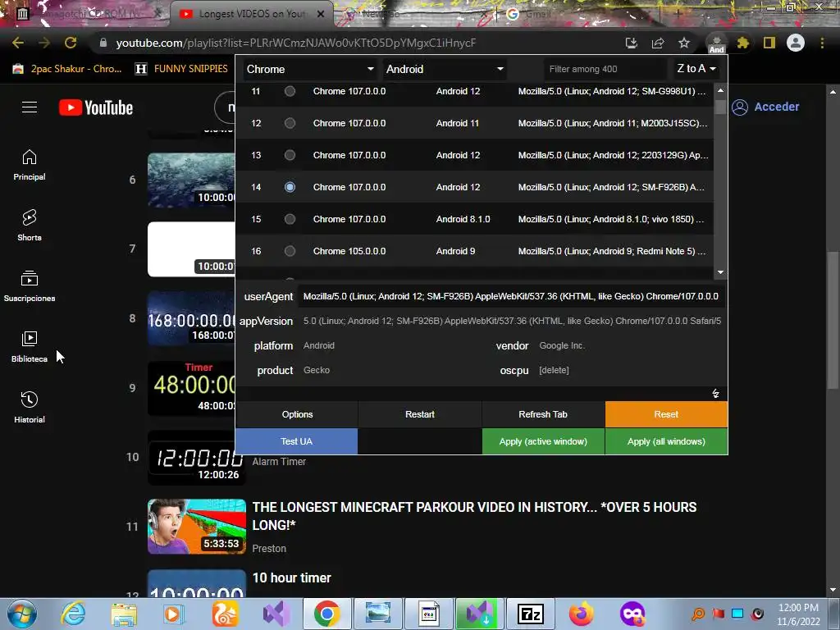Reload the page with refresh icon

[71, 43]
